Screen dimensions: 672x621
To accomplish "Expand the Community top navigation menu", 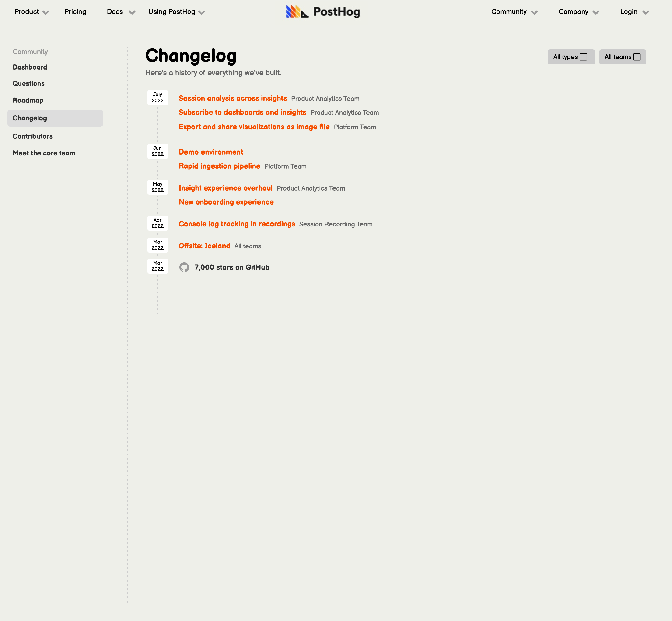I will pyautogui.click(x=509, y=12).
